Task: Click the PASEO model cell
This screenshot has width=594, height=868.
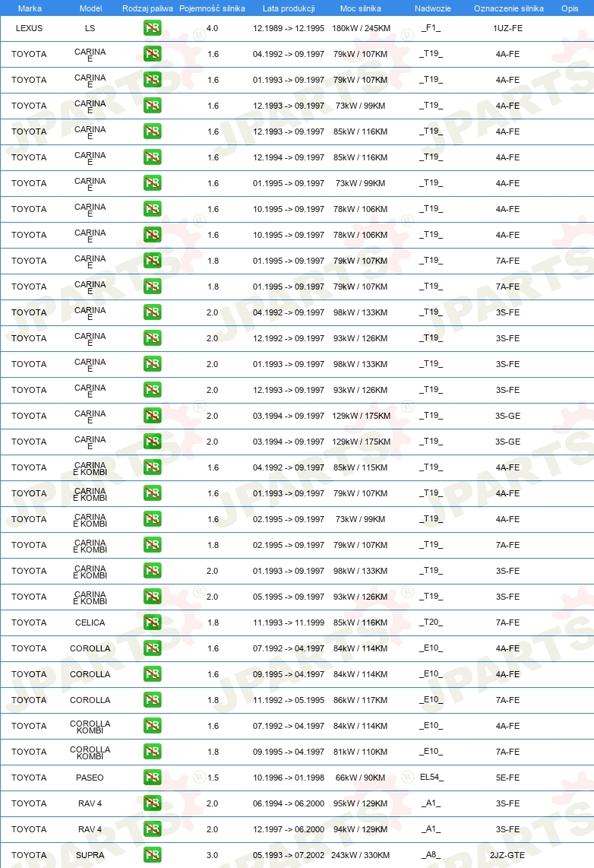Action: click(x=90, y=778)
